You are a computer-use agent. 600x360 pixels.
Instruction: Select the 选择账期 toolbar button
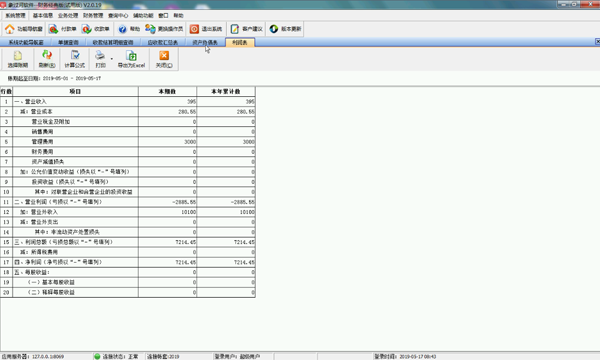point(18,59)
